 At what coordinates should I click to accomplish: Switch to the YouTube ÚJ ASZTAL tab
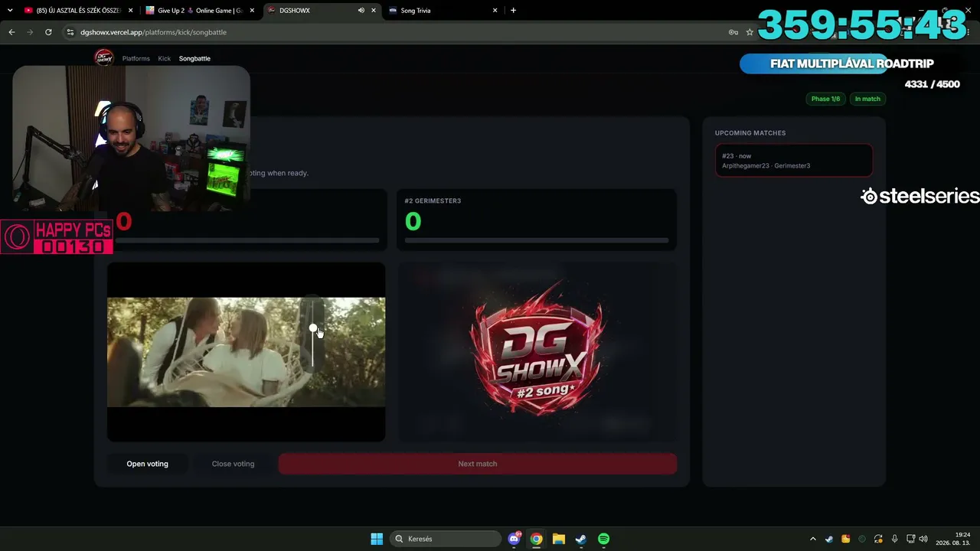[x=78, y=11]
